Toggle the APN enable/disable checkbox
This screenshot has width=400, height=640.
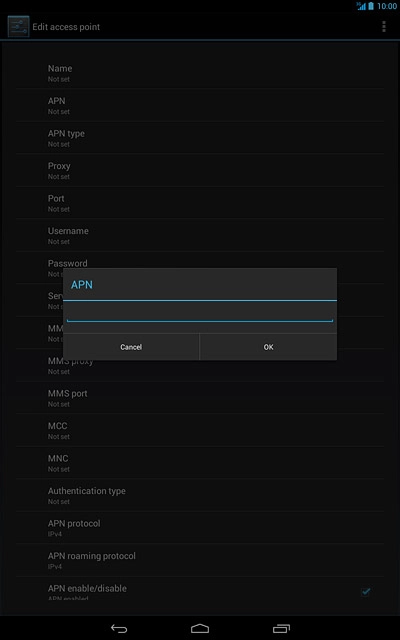pyautogui.click(x=366, y=591)
